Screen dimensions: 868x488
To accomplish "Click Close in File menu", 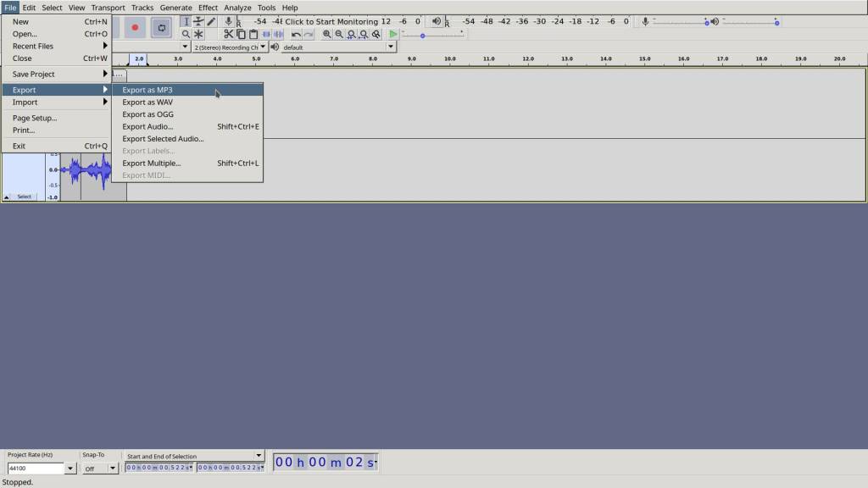I will coord(57,58).
